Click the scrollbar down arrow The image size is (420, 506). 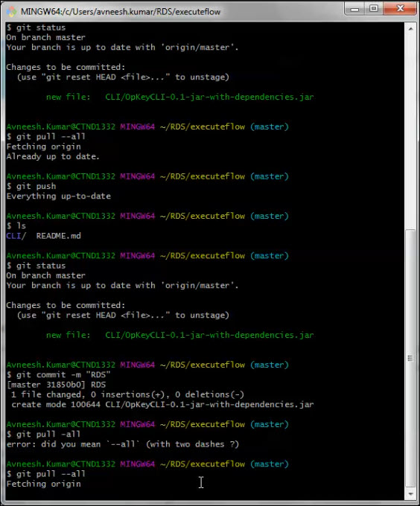click(x=410, y=494)
